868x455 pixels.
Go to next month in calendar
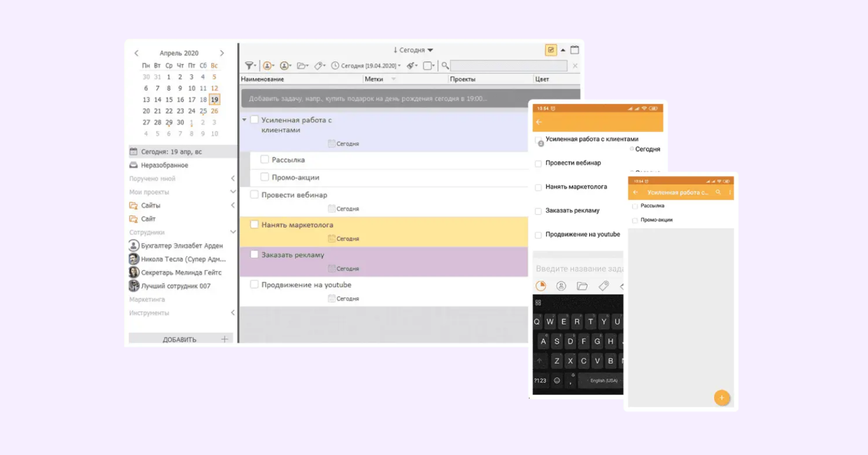(x=222, y=53)
